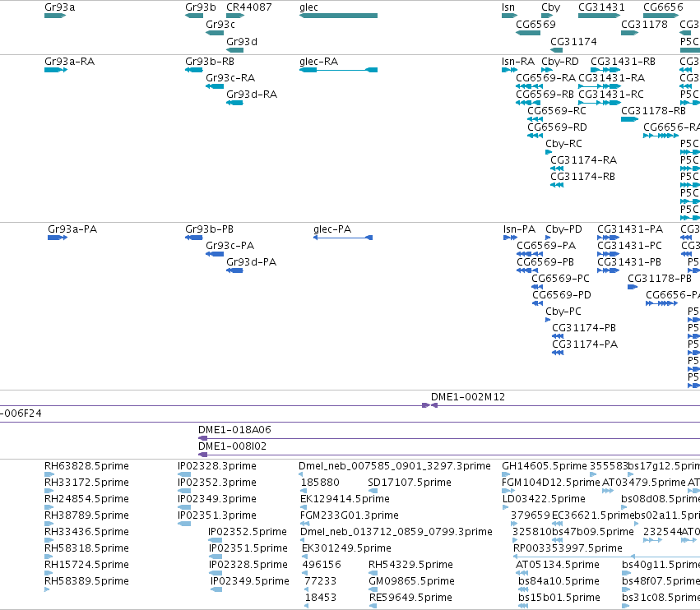Click the Dmel_neb_007585_0901_3297.3prime EST

(301, 474)
